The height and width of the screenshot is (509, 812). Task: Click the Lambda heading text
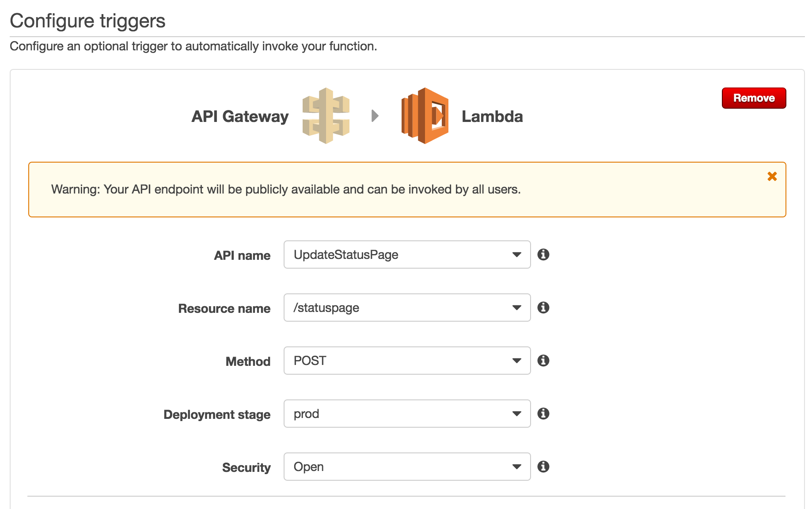click(492, 116)
